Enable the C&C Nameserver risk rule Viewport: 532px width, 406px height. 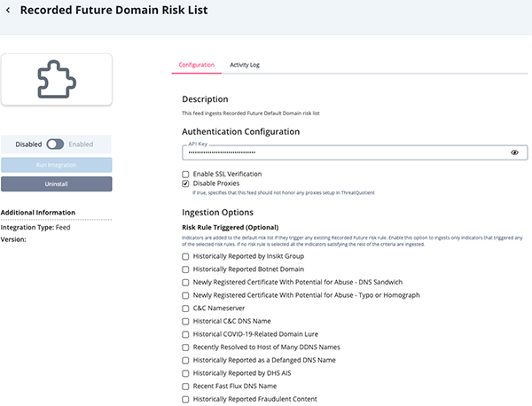(x=185, y=308)
